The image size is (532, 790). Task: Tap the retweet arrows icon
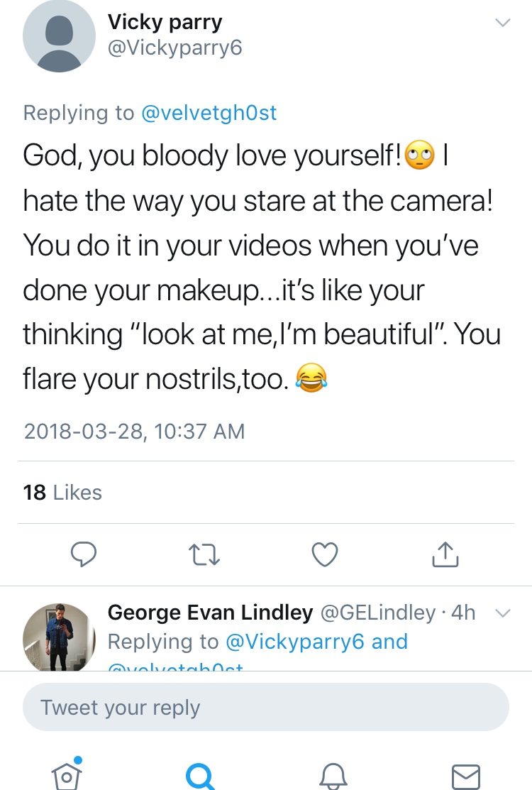click(x=204, y=554)
